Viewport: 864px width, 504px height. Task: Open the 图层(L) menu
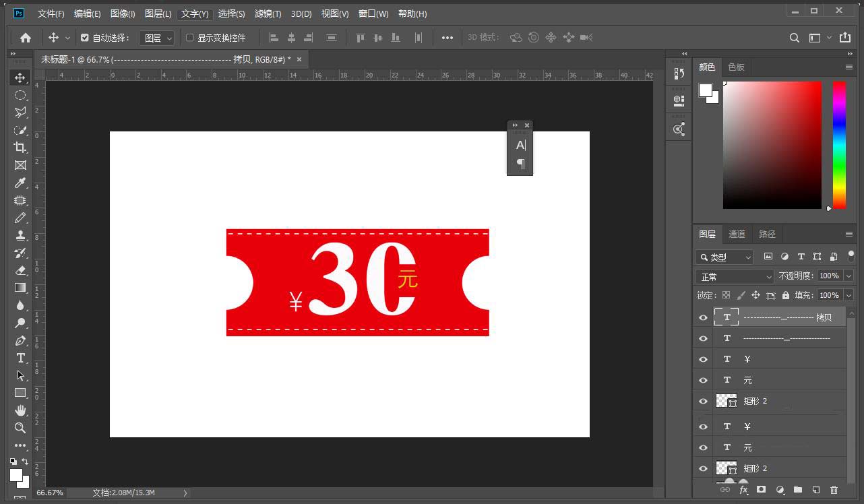coord(158,13)
